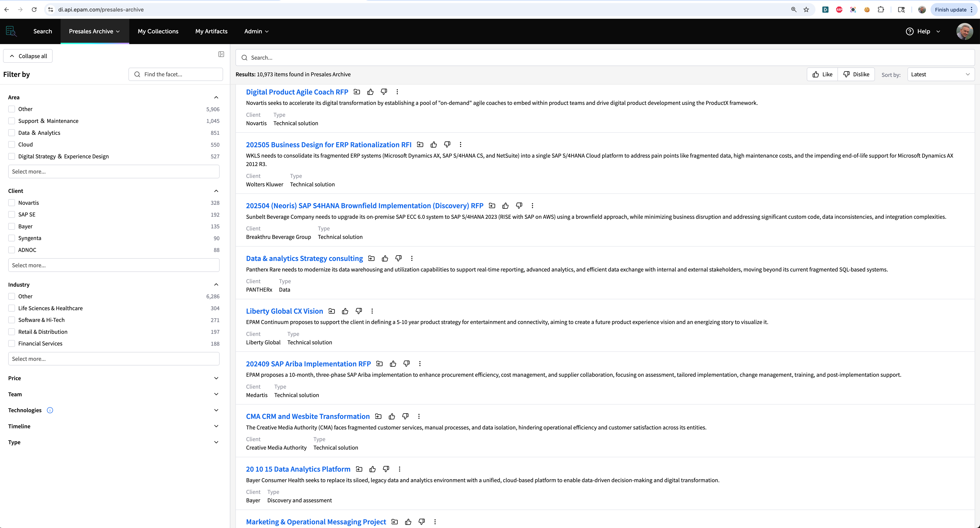Enable Life Sciences & Healthcare industry filter
Viewport: 980px width, 528px height.
coord(12,308)
